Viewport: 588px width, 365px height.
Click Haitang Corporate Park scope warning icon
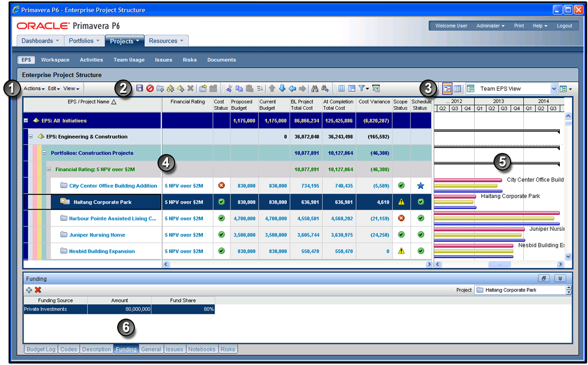[x=401, y=202]
